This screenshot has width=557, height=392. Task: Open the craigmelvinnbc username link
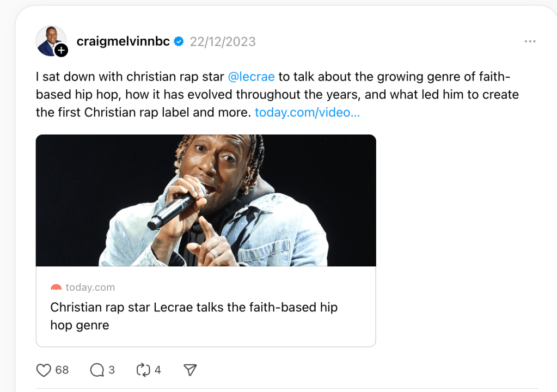(x=123, y=41)
